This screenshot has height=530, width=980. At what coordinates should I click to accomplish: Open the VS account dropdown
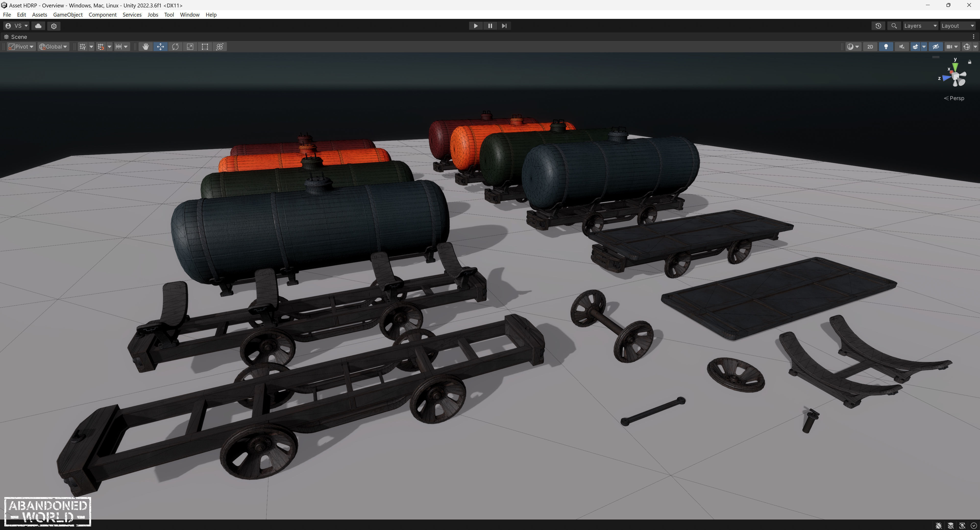16,26
